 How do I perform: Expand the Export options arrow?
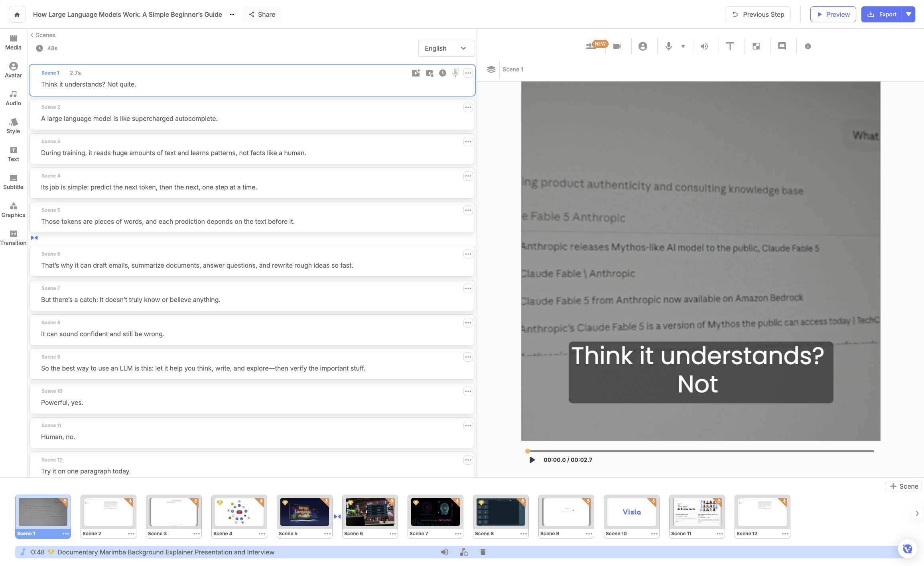click(x=908, y=14)
